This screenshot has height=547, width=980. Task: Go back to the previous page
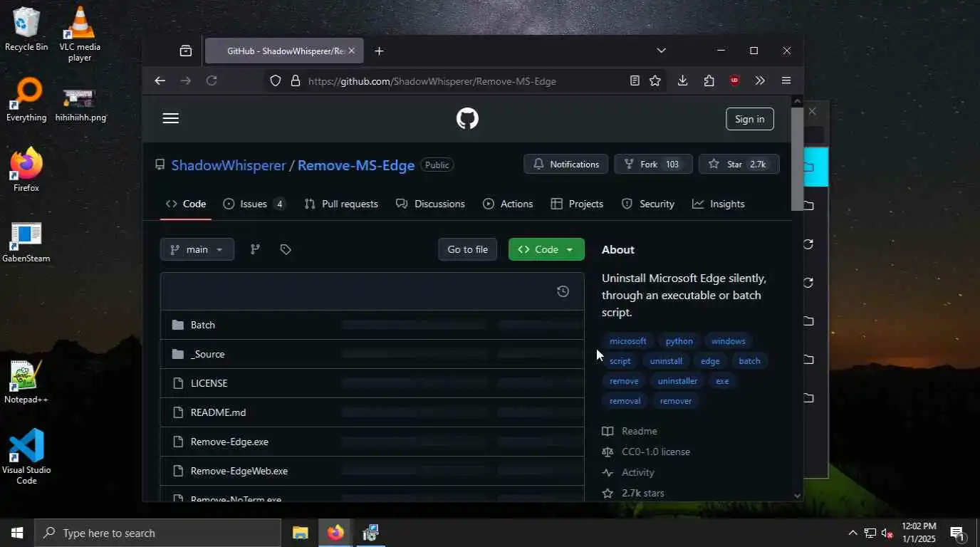pyautogui.click(x=160, y=80)
